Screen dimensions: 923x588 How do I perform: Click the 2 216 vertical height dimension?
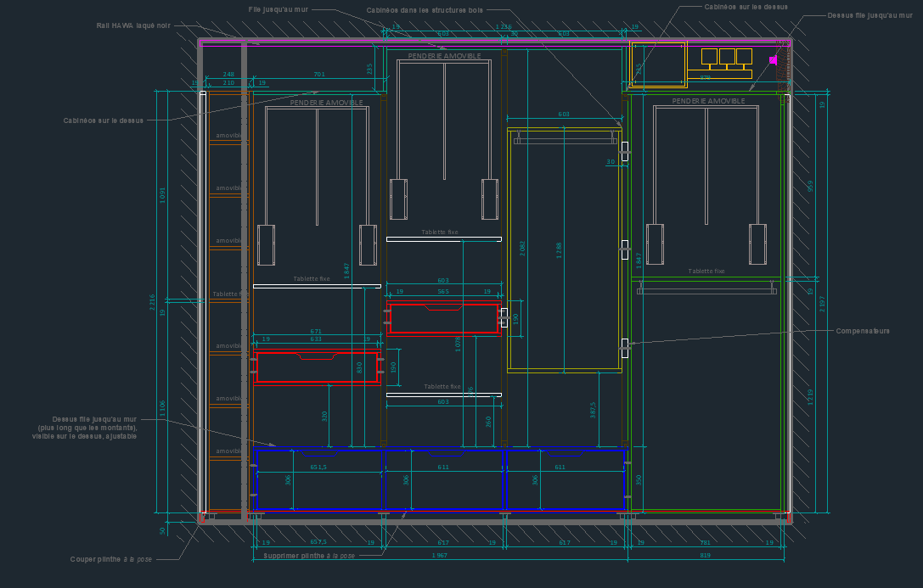point(153,303)
